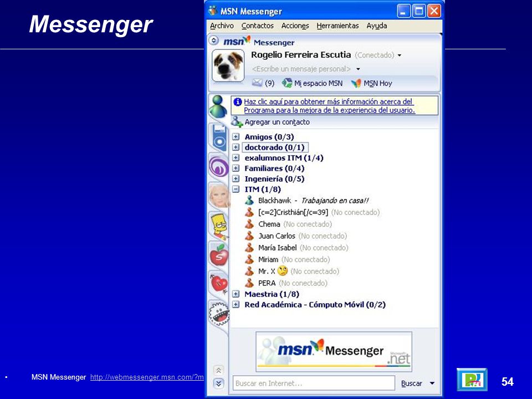Click the MSN Messenger .net banner ad

tap(334, 352)
